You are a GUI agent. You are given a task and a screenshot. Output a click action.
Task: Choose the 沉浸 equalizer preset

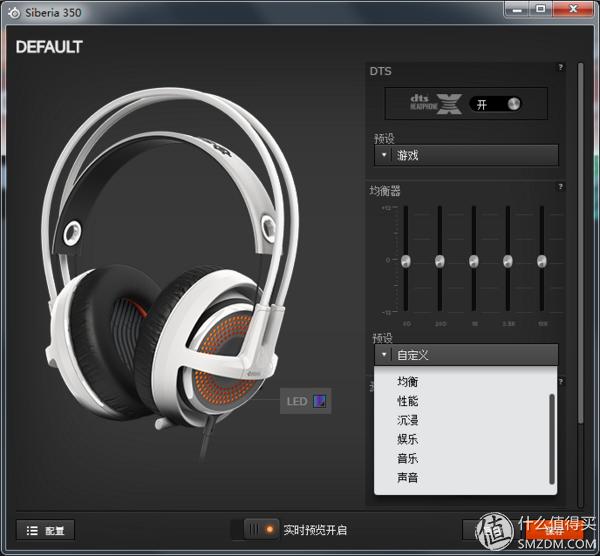point(408,420)
